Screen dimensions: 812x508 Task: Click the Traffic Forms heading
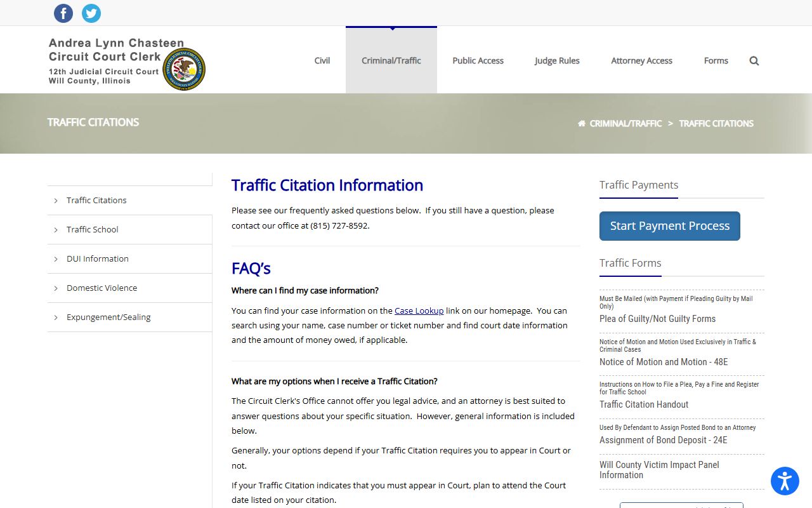631,263
